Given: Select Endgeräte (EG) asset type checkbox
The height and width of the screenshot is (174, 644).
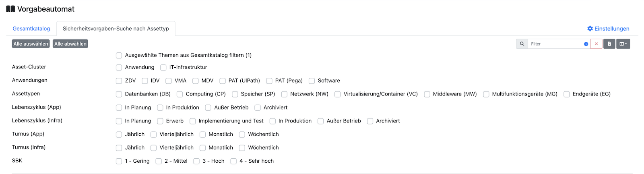Looking at the screenshot, I should [567, 94].
